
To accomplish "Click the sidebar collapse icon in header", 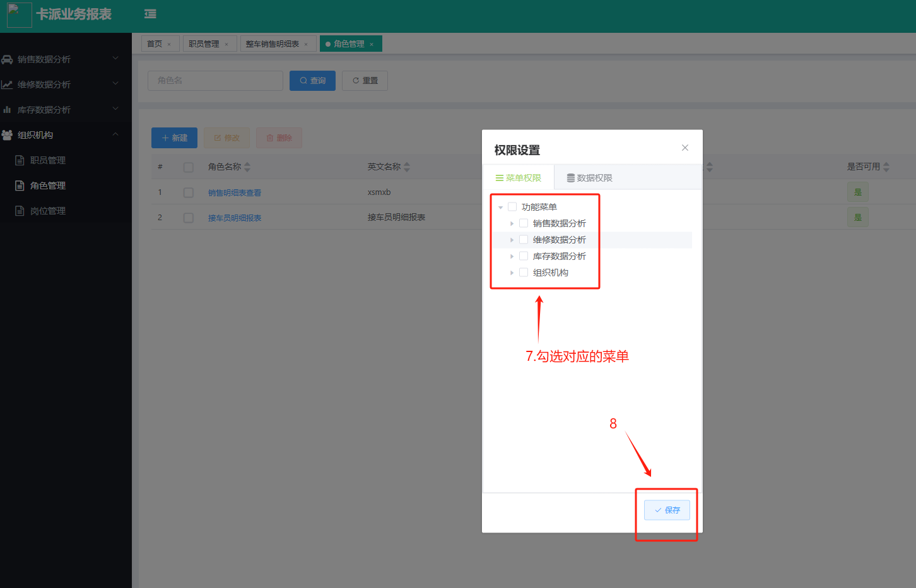I will point(150,14).
